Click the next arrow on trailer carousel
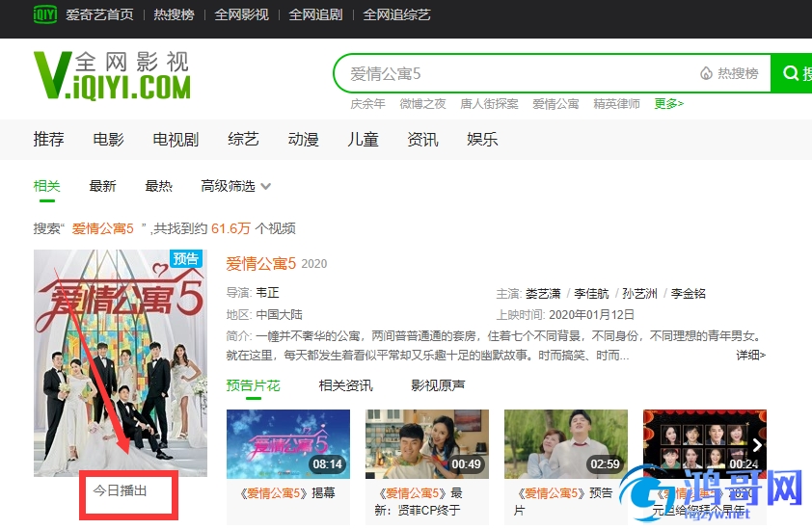Screen dimensions: 812x529 [x=757, y=445]
